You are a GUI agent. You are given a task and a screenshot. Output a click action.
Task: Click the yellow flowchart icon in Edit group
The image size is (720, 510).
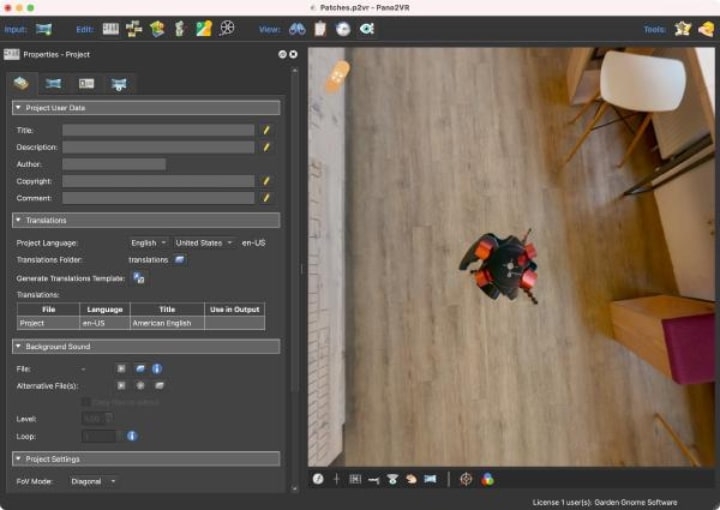[134, 29]
